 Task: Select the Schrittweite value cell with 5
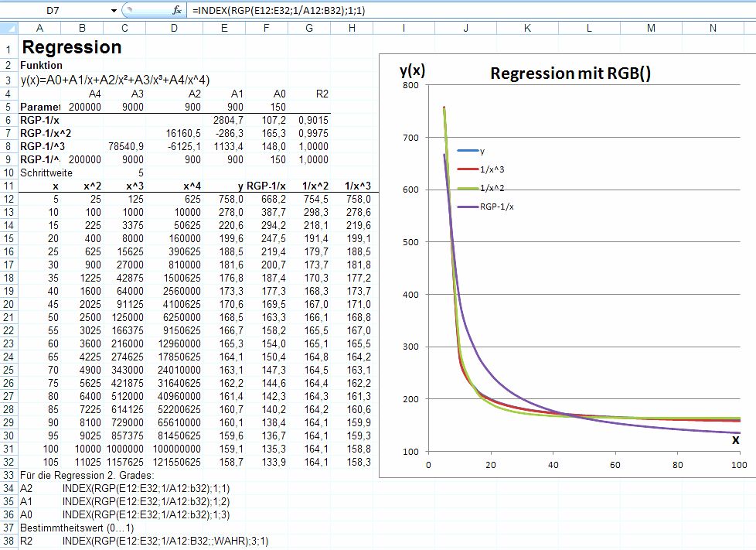(124, 173)
